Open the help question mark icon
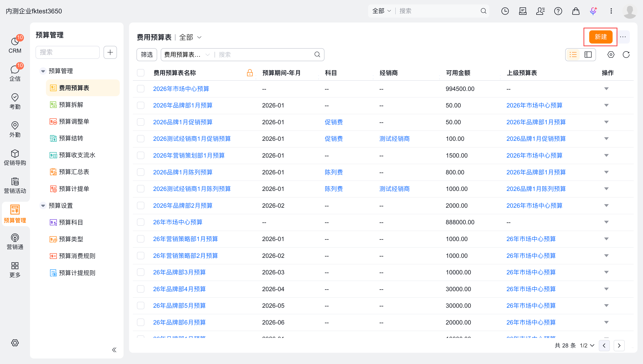The height and width of the screenshot is (364, 643). 558,11
